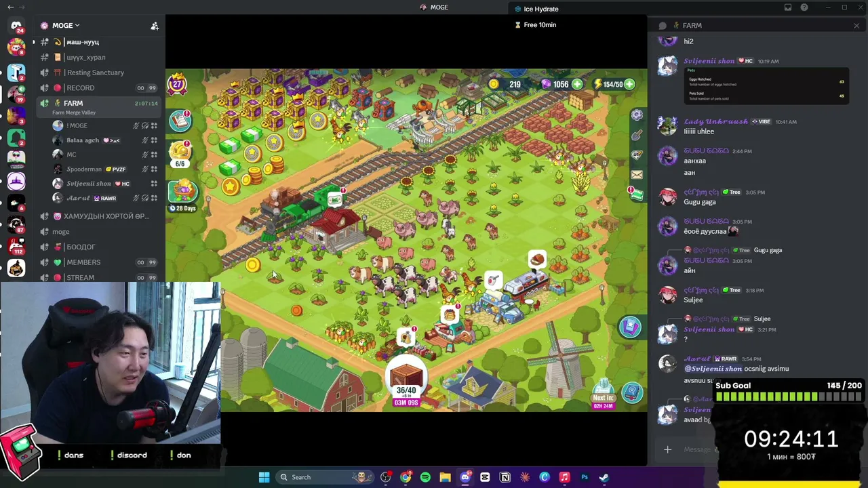The height and width of the screenshot is (488, 868).
Task: Open the Next in timer reward icon
Action: [x=604, y=394]
